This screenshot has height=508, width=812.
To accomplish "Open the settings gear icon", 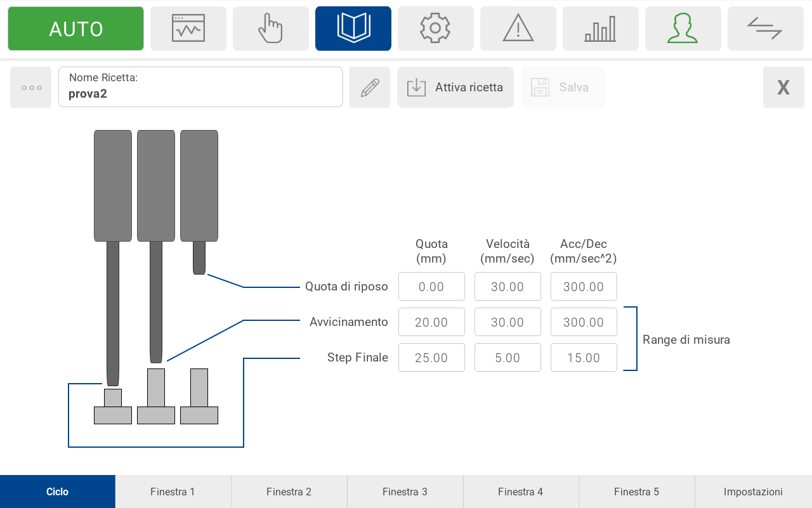I will (435, 29).
